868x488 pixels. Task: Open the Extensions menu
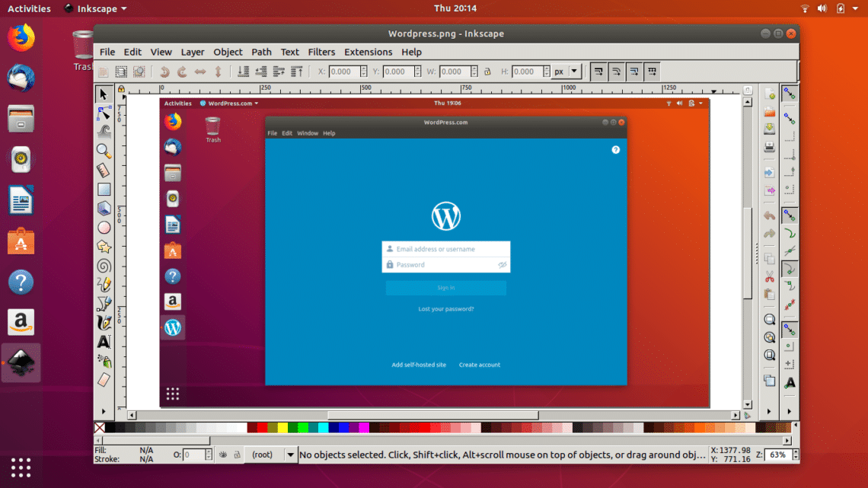[x=368, y=52]
